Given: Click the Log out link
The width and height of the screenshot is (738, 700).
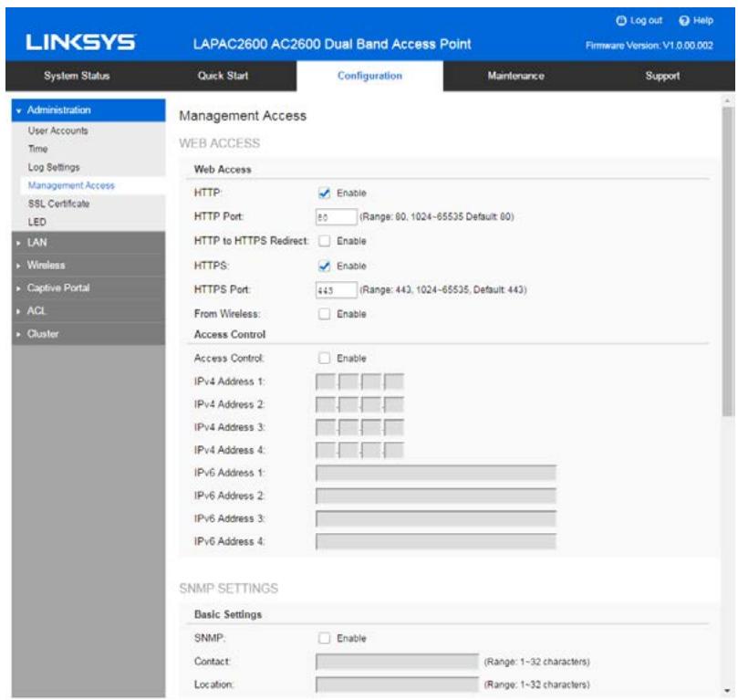Looking at the screenshot, I should pos(646,21).
